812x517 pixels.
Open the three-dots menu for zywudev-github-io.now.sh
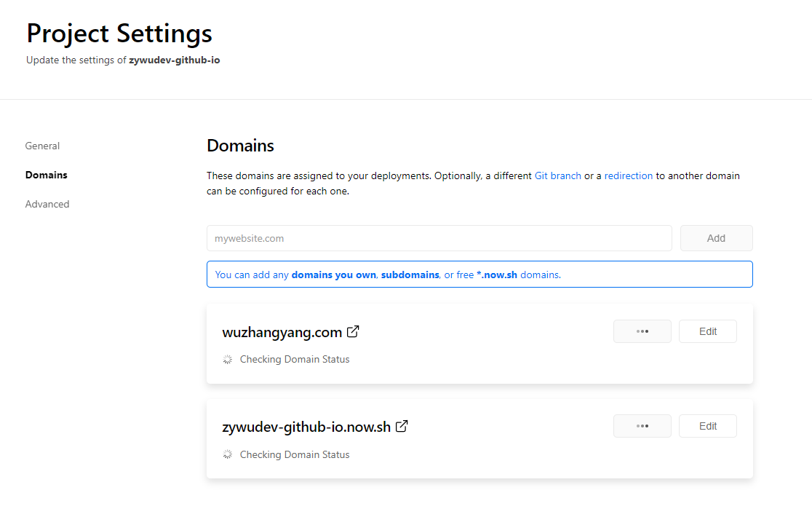(x=642, y=426)
